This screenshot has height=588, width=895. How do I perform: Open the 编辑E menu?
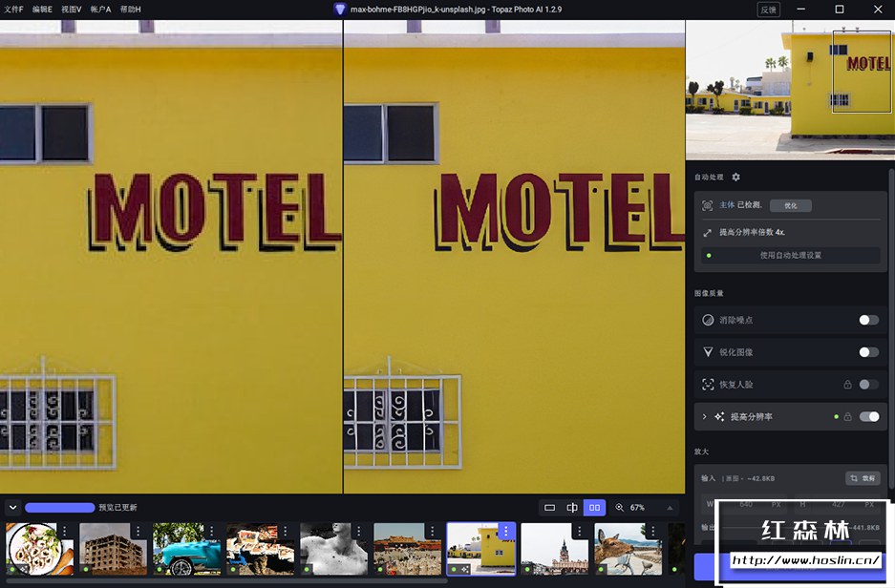tap(42, 10)
